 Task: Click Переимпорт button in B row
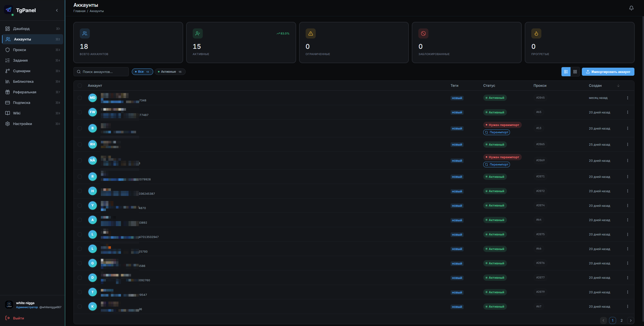pos(497,132)
